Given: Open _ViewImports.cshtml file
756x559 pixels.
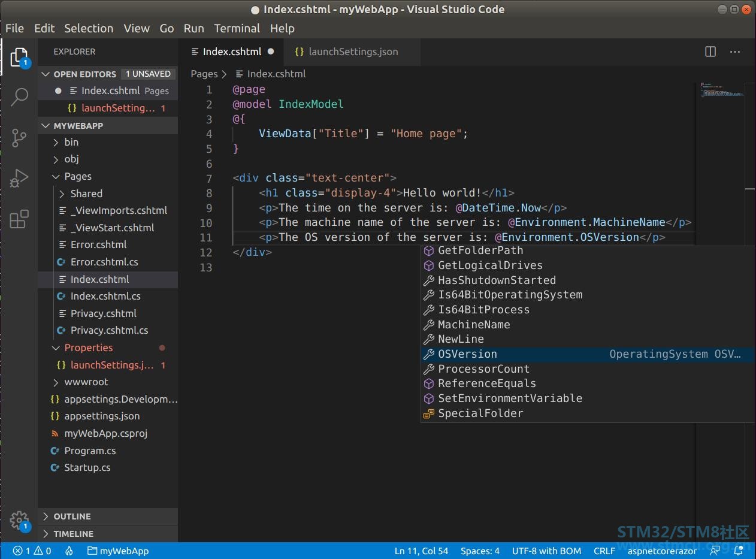Looking at the screenshot, I should point(108,210).
